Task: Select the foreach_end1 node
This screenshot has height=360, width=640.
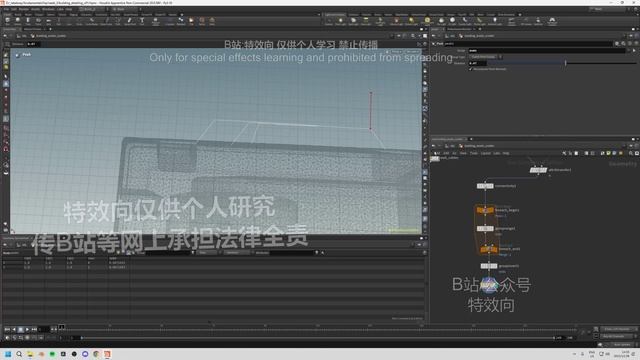Action: click(489, 249)
